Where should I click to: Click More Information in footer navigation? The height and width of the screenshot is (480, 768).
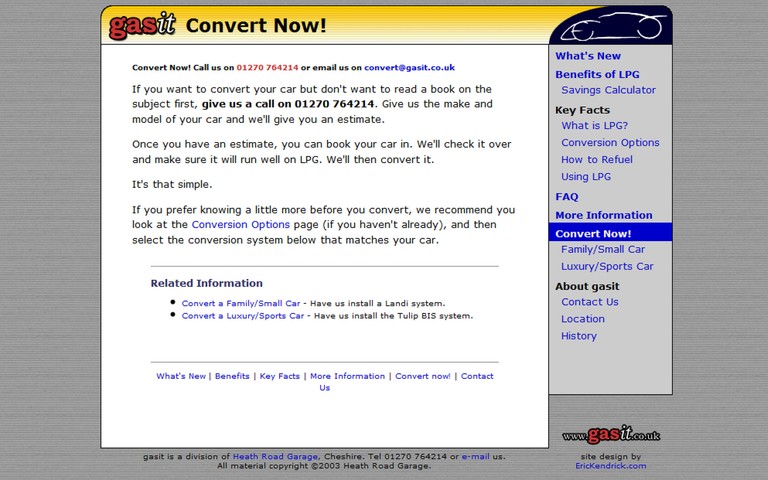(x=347, y=376)
